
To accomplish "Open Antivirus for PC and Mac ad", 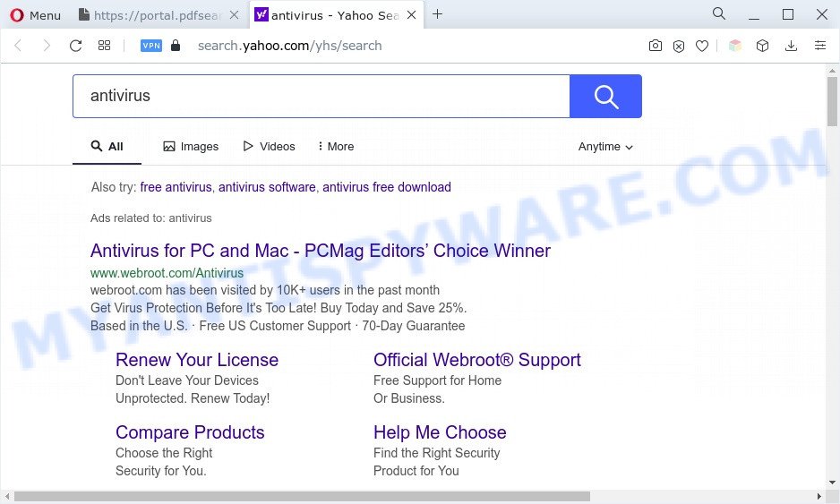I will (x=321, y=251).
